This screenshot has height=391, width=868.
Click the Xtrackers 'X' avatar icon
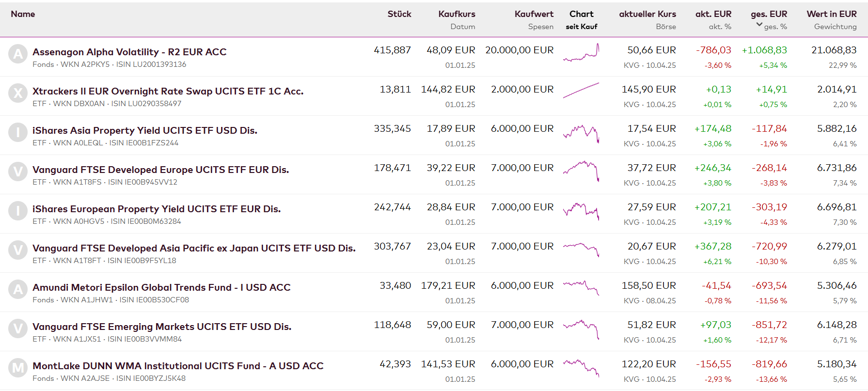(18, 93)
